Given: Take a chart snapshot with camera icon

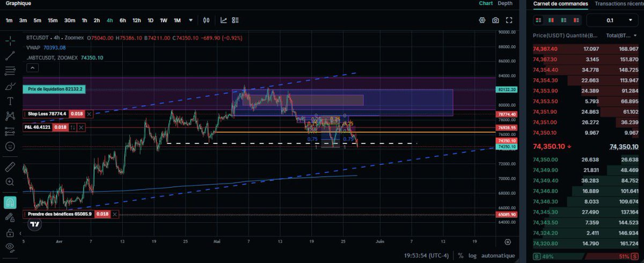Looking at the screenshot, I should click(x=495, y=20).
